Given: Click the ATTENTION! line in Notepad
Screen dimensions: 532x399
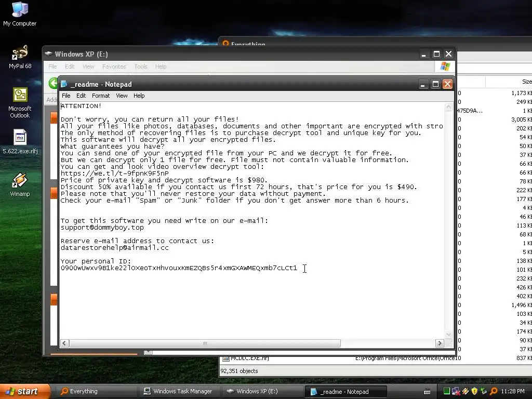Looking at the screenshot, I should pyautogui.click(x=81, y=106).
